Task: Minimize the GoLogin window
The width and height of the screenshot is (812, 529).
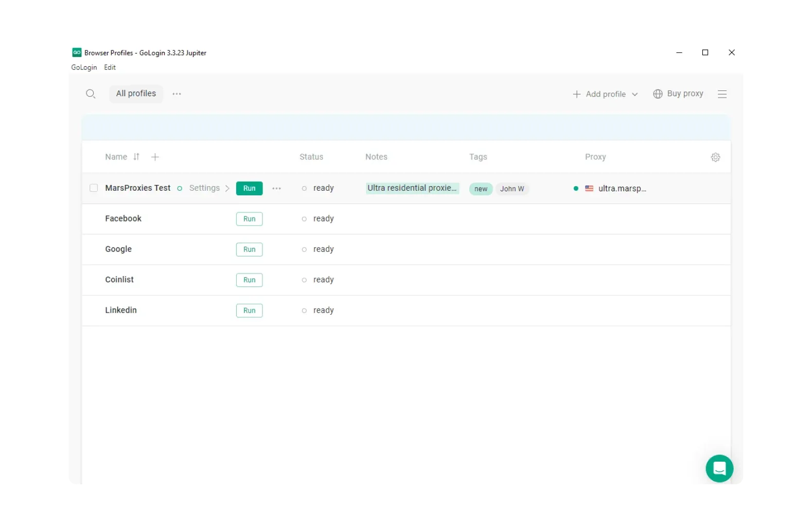Action: tap(679, 52)
